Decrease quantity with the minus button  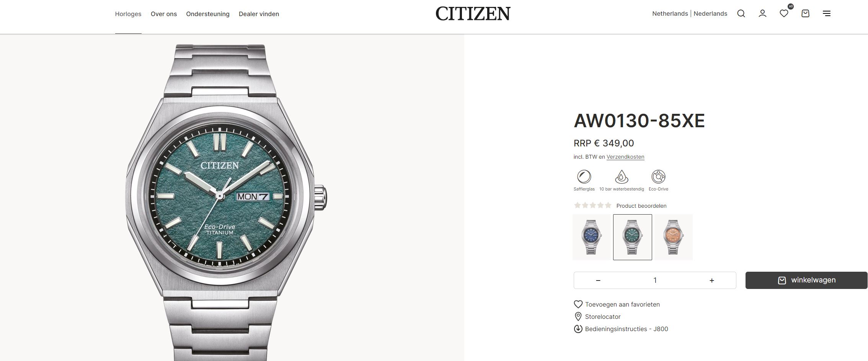click(598, 281)
